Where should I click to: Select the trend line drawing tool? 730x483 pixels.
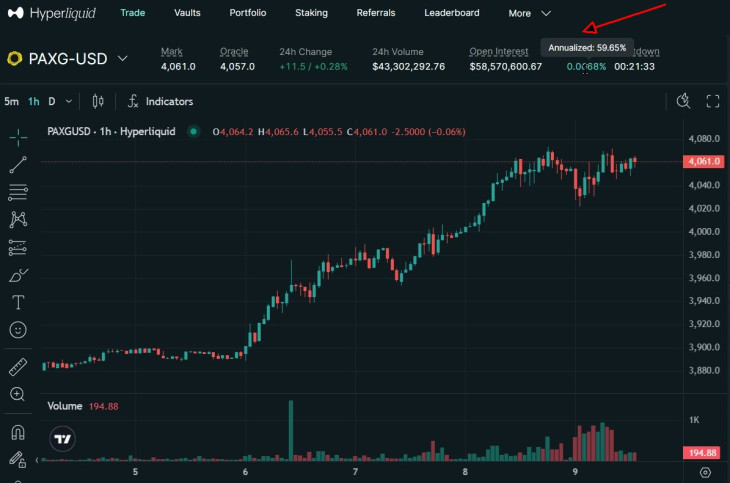(17, 165)
